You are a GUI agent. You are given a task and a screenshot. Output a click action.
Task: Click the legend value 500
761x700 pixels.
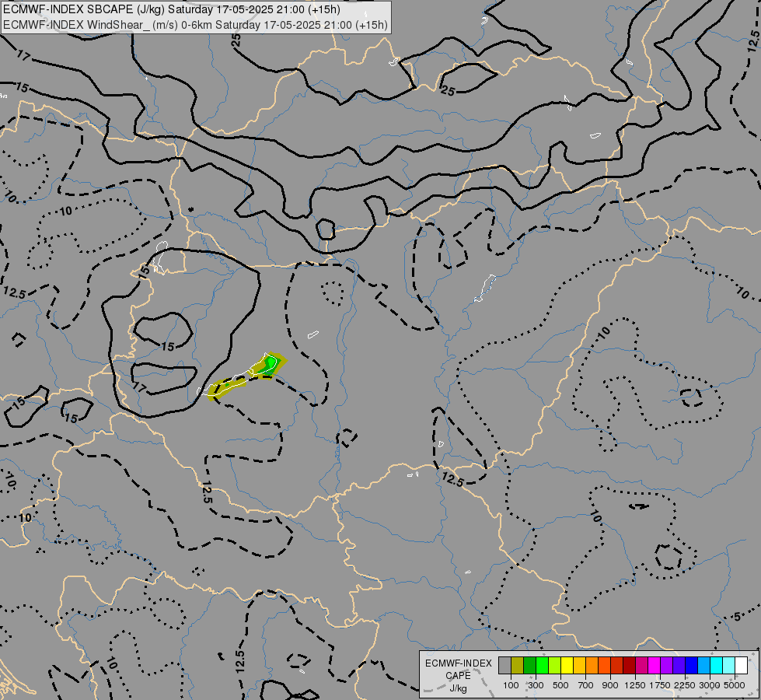click(560, 685)
